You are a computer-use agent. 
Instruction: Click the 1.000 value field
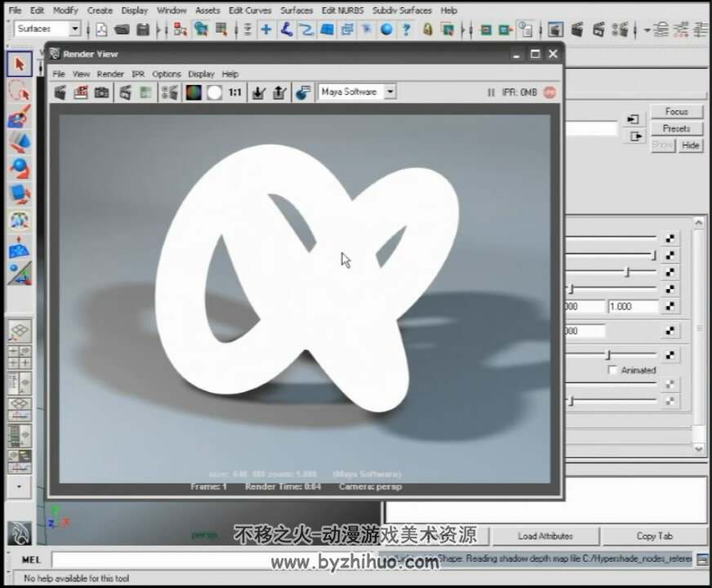point(633,306)
